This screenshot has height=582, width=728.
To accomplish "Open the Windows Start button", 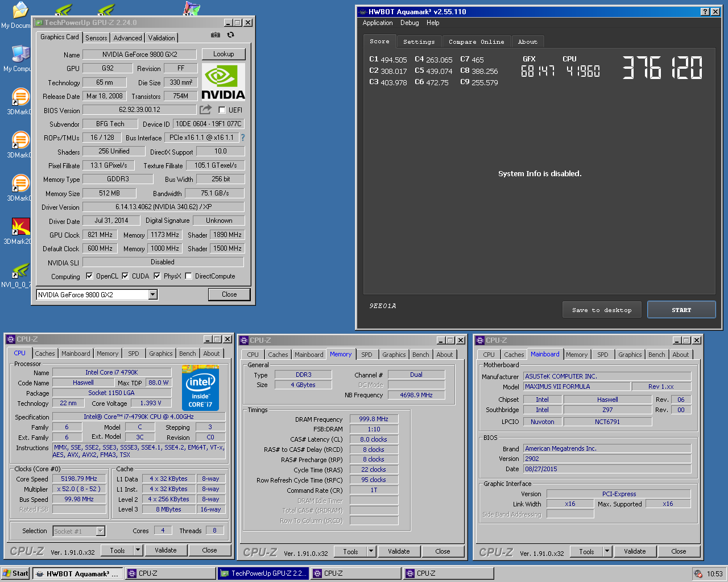I will click(x=15, y=573).
